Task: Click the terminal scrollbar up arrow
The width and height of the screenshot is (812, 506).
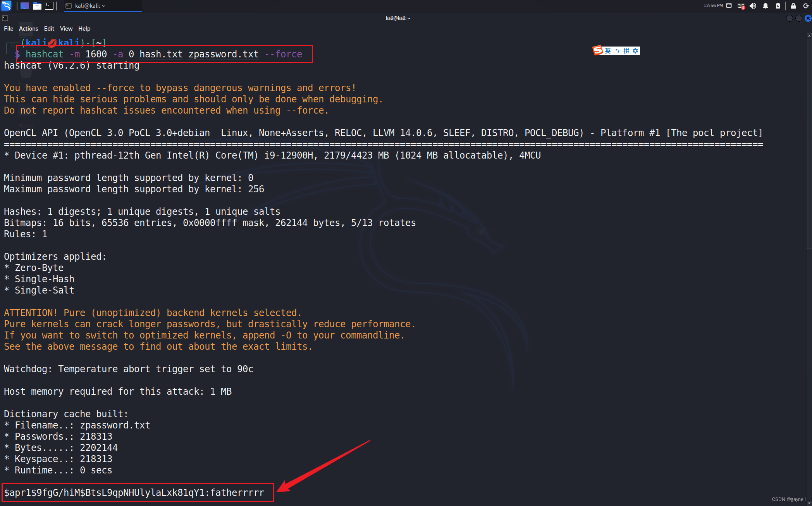Action: (809, 36)
